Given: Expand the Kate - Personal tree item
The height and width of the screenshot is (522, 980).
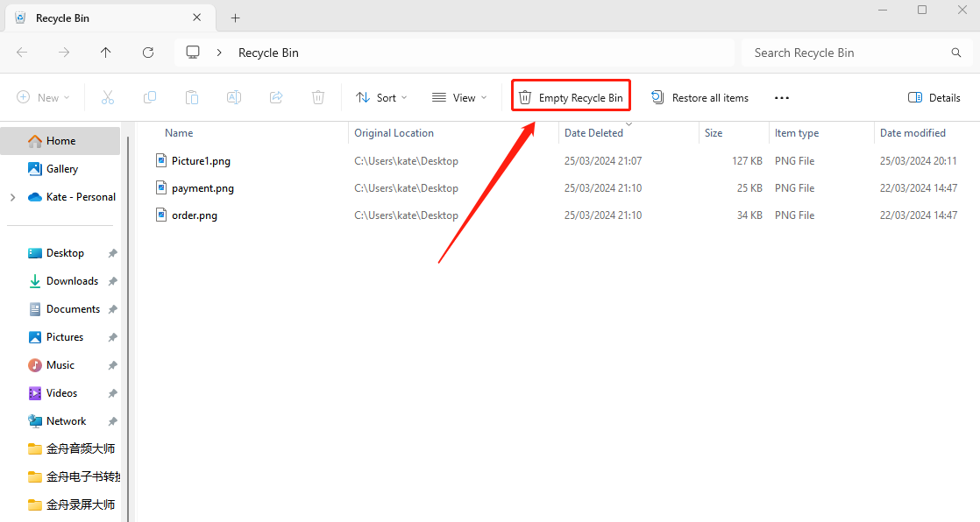Looking at the screenshot, I should pos(12,197).
